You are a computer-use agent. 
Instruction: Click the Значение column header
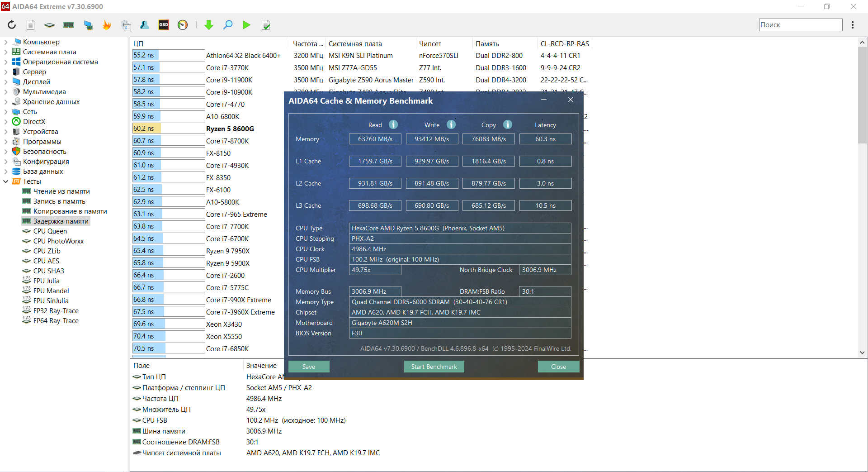tap(261, 366)
